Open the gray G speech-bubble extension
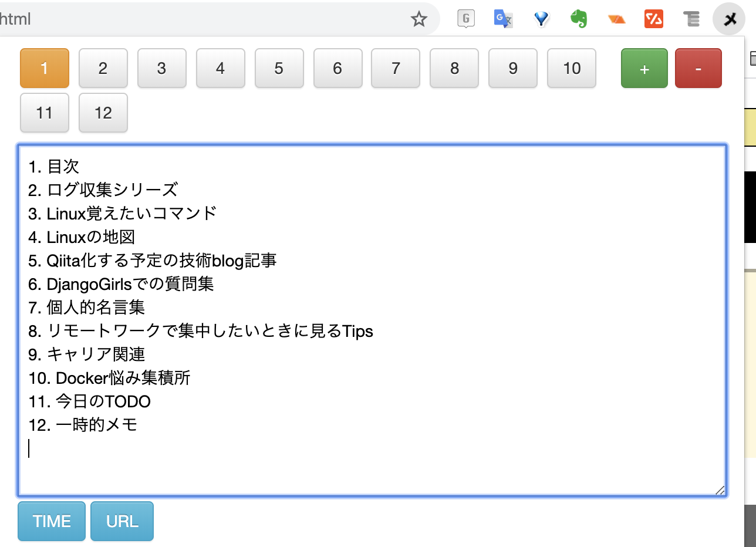The image size is (756, 547). pos(466,19)
